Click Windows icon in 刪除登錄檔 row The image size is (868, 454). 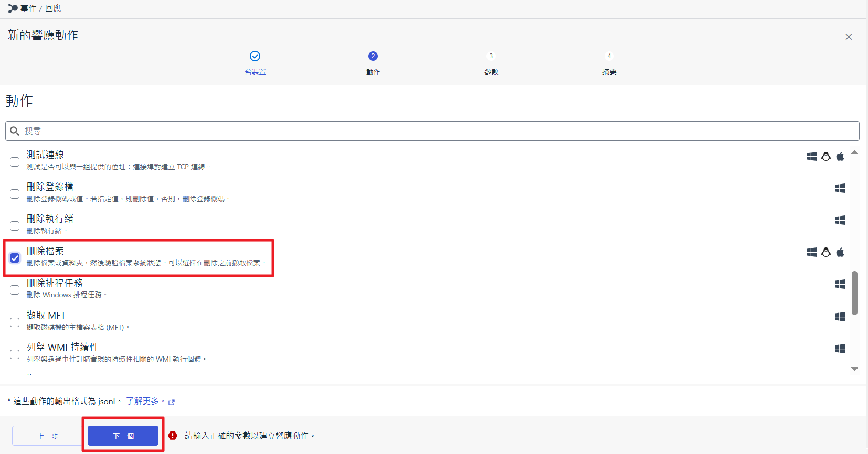840,188
